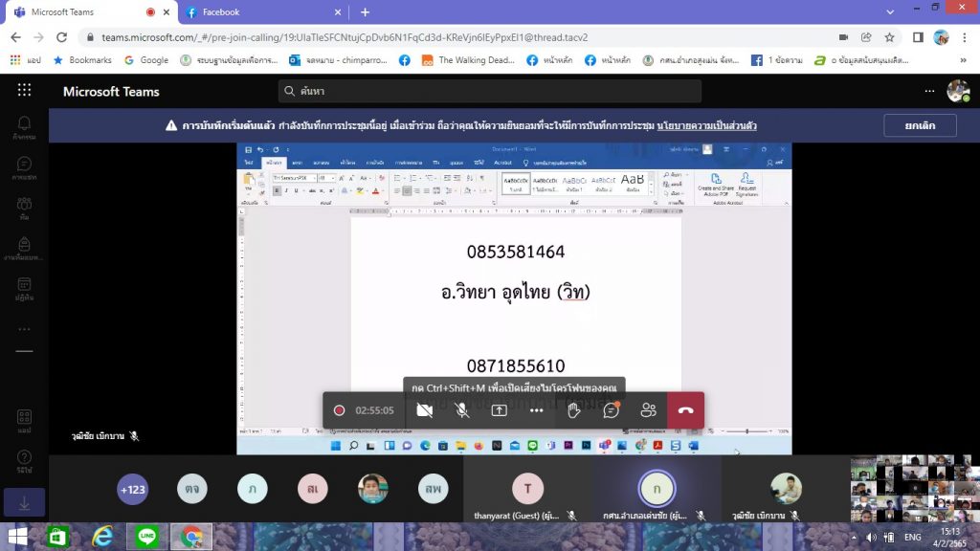Show the +123 overflow participants
Screen dimensions: 980x551
(x=133, y=489)
